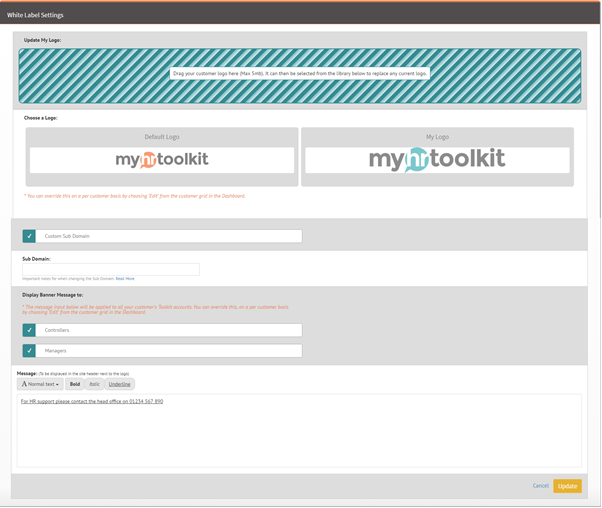Click the 'Choose a Logo:' label
The height and width of the screenshot is (508, 602).
pyautogui.click(x=41, y=118)
